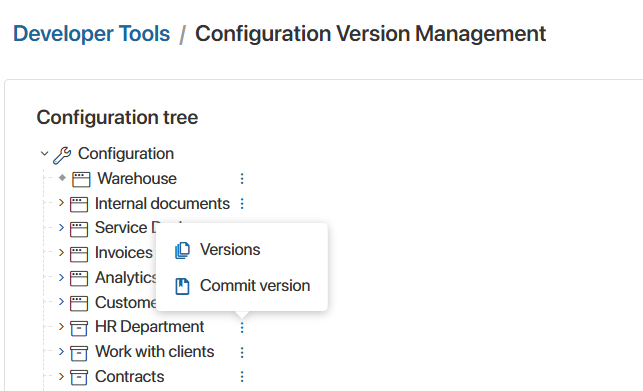Expand the Invoices node
Screen dimensions: 643x391
click(x=61, y=252)
